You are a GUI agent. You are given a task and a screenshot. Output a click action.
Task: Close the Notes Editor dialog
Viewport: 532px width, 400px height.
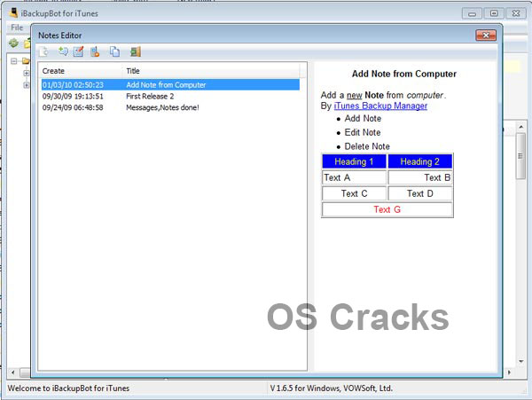pyautogui.click(x=486, y=35)
